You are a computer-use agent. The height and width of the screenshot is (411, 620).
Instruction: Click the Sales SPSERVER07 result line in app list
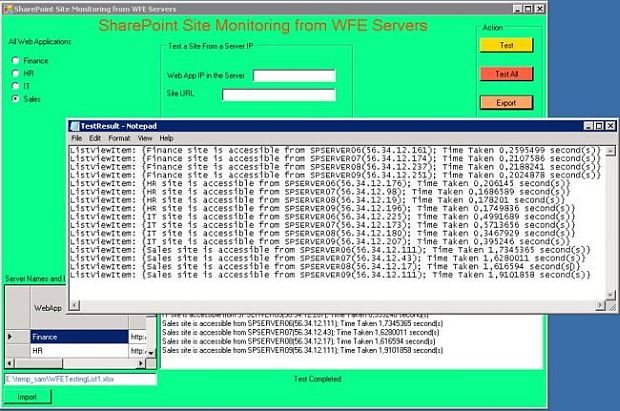301,333
